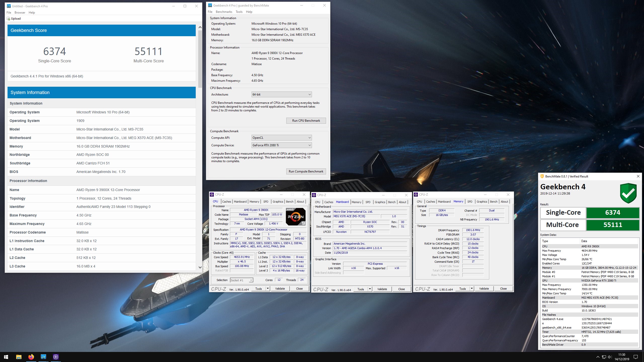Open Bench tab in first CPU-Z window

click(290, 202)
